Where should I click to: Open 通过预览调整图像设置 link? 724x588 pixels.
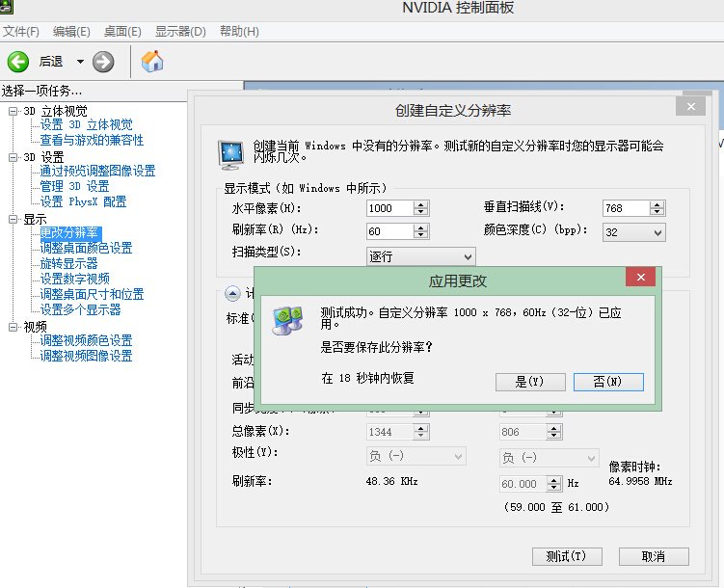pyautogui.click(x=97, y=171)
